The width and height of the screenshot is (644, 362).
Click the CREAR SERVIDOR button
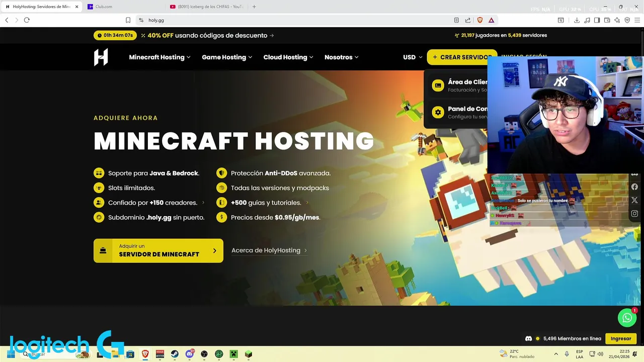click(461, 57)
